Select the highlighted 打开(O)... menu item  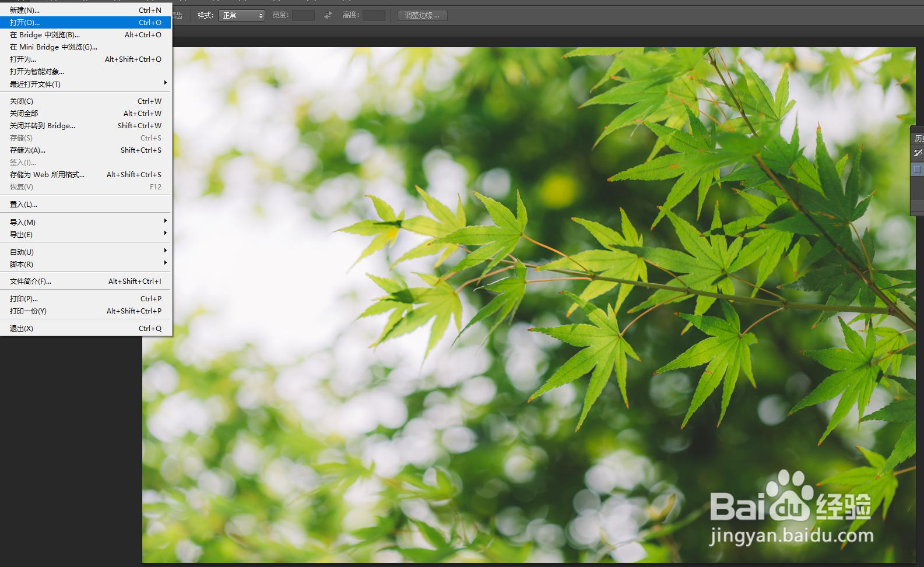point(86,22)
